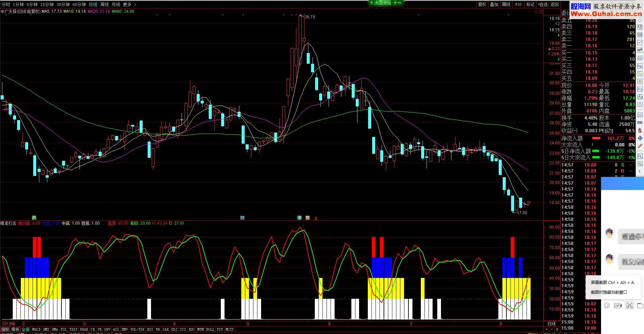Switch sub-chart to ASI indicator
This screenshot has width=644, height=334.
116,330
